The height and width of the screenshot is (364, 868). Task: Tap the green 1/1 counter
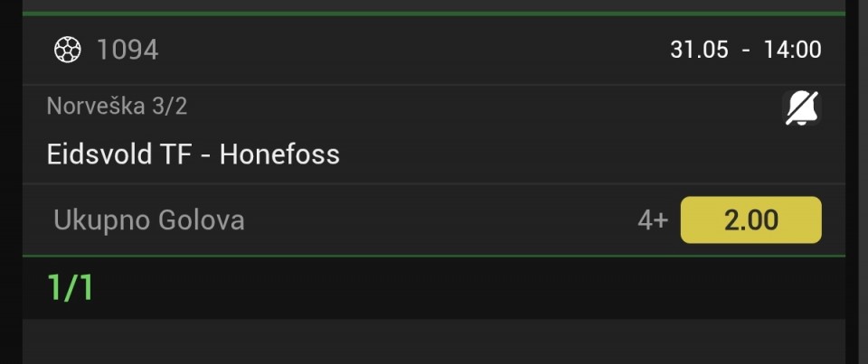(x=71, y=287)
